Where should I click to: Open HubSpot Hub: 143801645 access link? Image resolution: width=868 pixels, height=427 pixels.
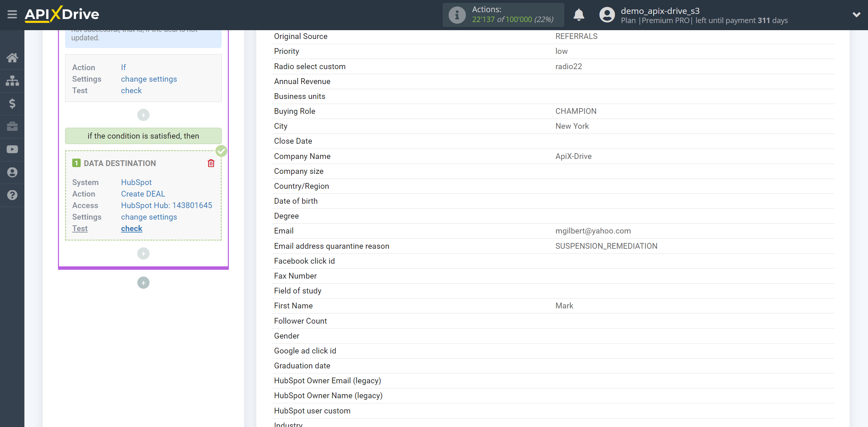point(166,205)
